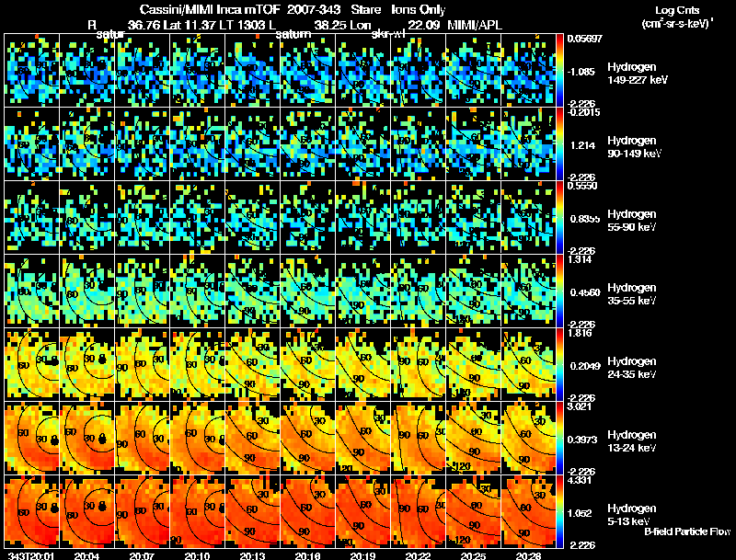
Task: Open the 20:19 image in Hydrogen 55-90 keV row
Action: tap(362, 217)
